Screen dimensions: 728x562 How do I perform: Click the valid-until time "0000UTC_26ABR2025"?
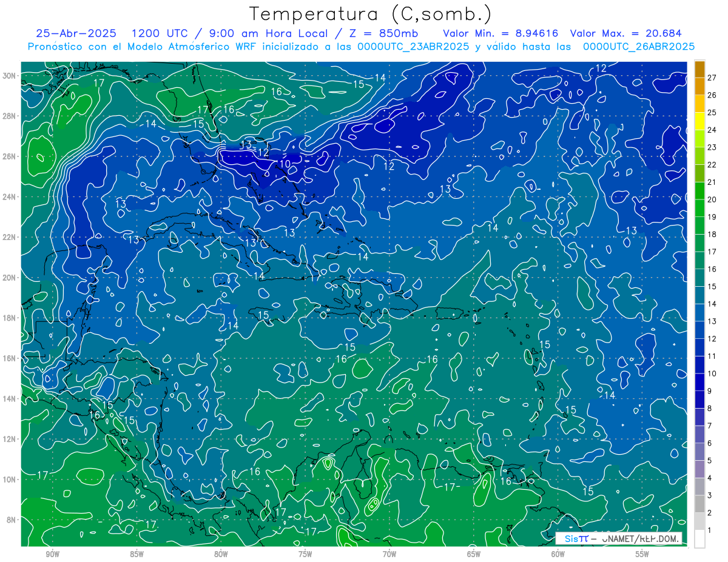[x=639, y=46]
